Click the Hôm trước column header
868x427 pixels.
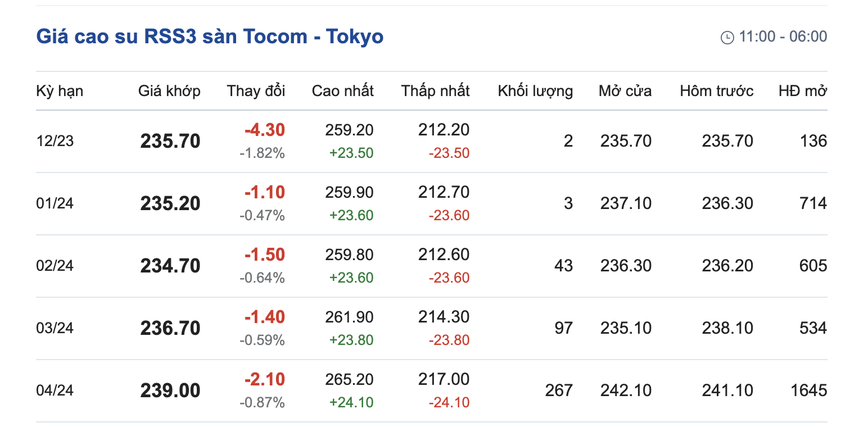pyautogui.click(x=716, y=91)
